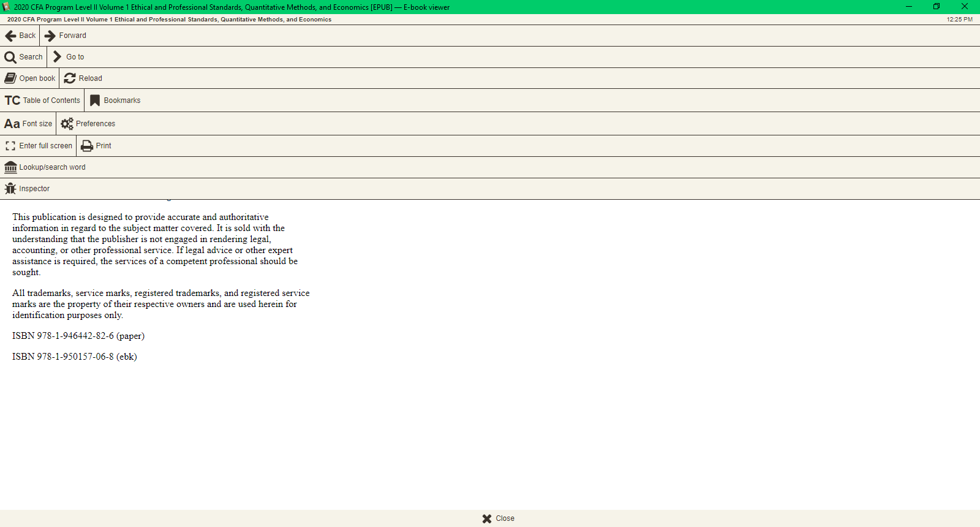Open Lookup/search word

click(x=45, y=167)
